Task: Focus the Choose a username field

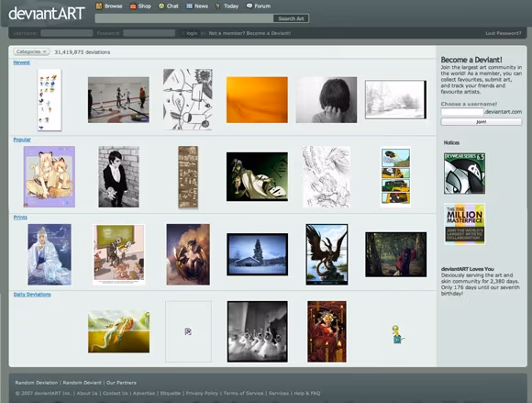Action: (x=462, y=112)
